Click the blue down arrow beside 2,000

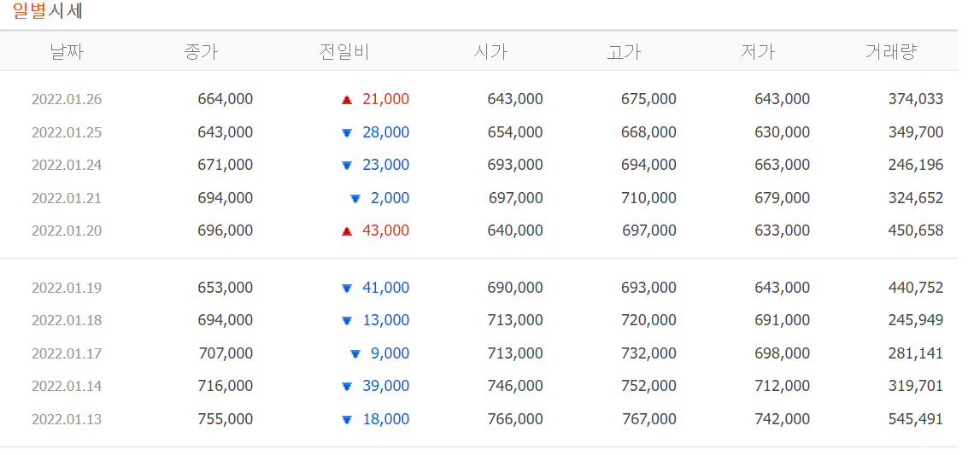coord(355,199)
